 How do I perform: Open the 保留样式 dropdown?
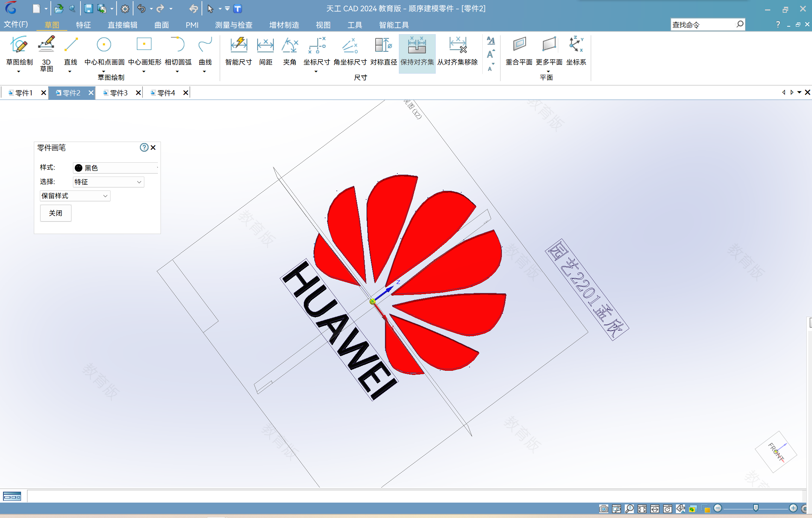tap(75, 196)
